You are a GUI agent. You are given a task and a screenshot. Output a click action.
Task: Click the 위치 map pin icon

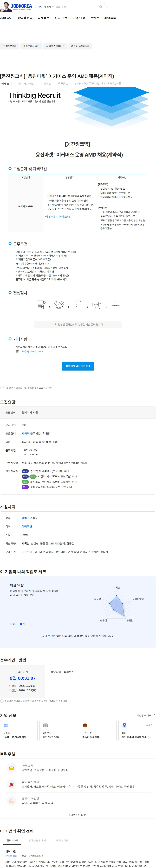124,725
